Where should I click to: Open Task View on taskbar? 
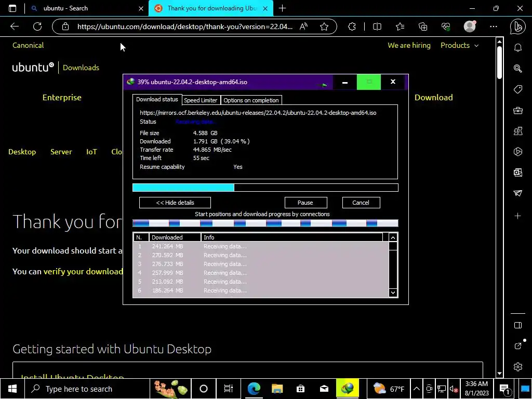[x=229, y=389]
